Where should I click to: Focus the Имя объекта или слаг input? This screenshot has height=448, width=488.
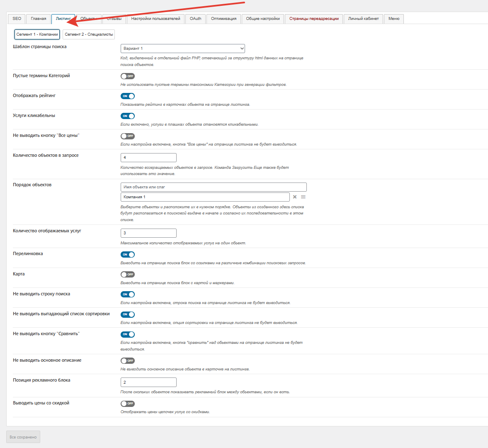pyautogui.click(x=214, y=187)
